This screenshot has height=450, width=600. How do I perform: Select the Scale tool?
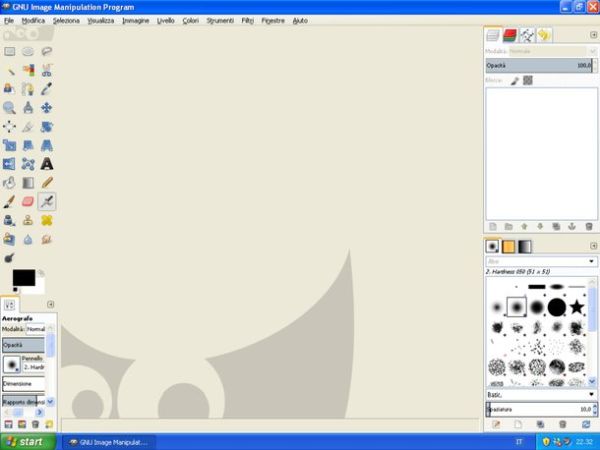(x=10, y=145)
